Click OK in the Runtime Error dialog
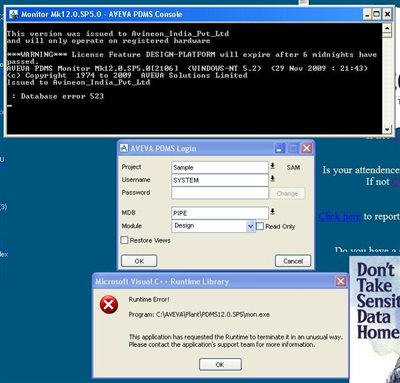Image resolution: width=400 pixels, height=383 pixels. click(220, 364)
